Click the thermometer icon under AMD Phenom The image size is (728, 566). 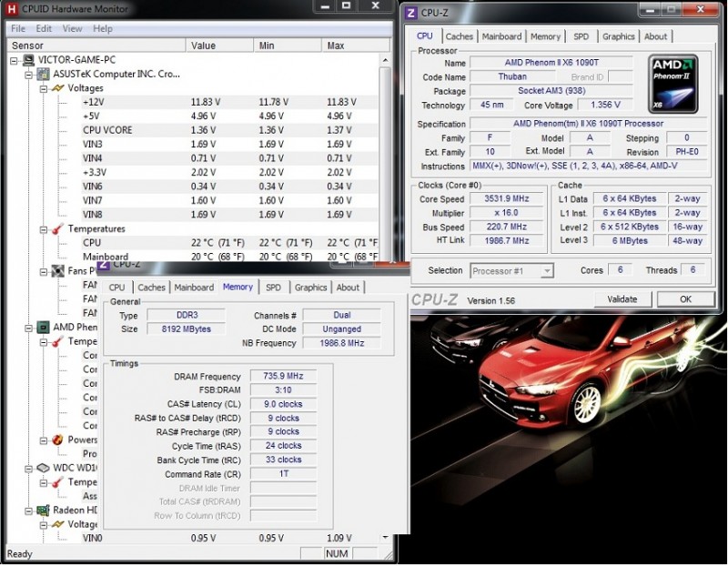tap(57, 342)
